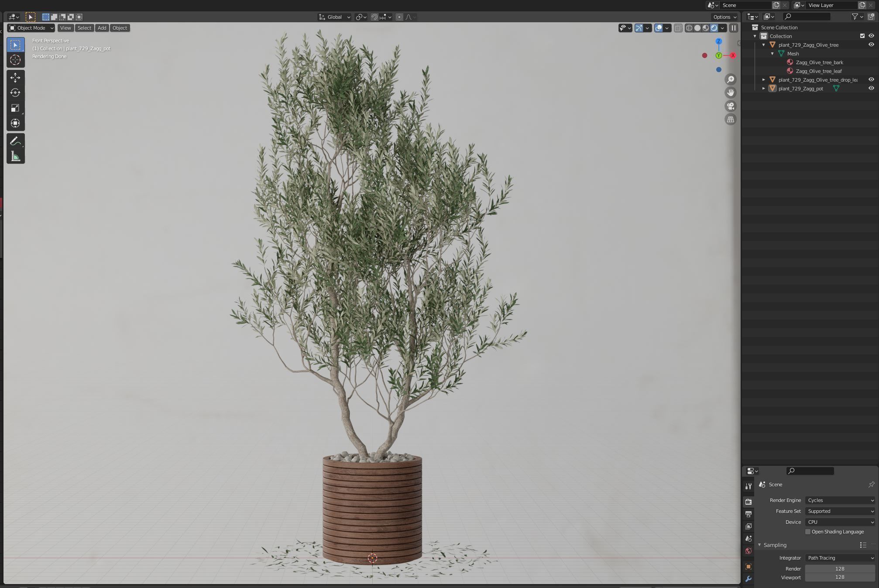Select the Annotate tool
This screenshot has width=879, height=588.
15,141
